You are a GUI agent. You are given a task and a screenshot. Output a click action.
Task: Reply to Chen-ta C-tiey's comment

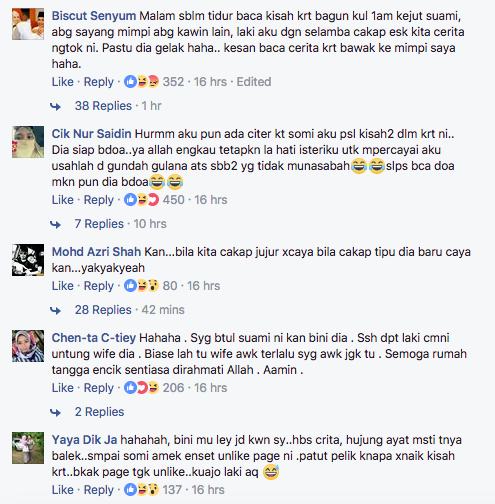click(99, 388)
